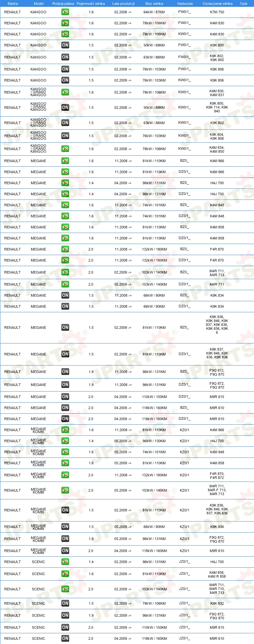254x644 pixels.
Task: Click the Moc silnika column header
Action: (154, 4)
